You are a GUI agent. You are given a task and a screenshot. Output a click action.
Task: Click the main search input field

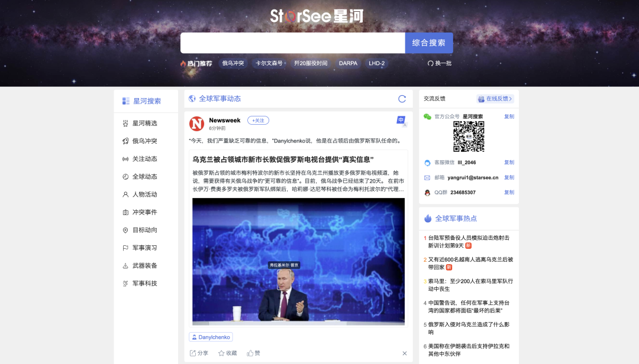(292, 43)
